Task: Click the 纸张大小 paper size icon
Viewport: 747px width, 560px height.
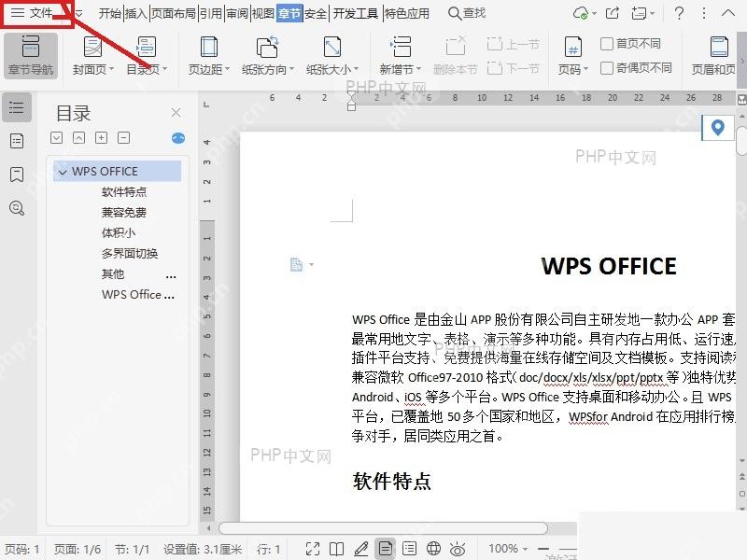Action: pyautogui.click(x=331, y=48)
